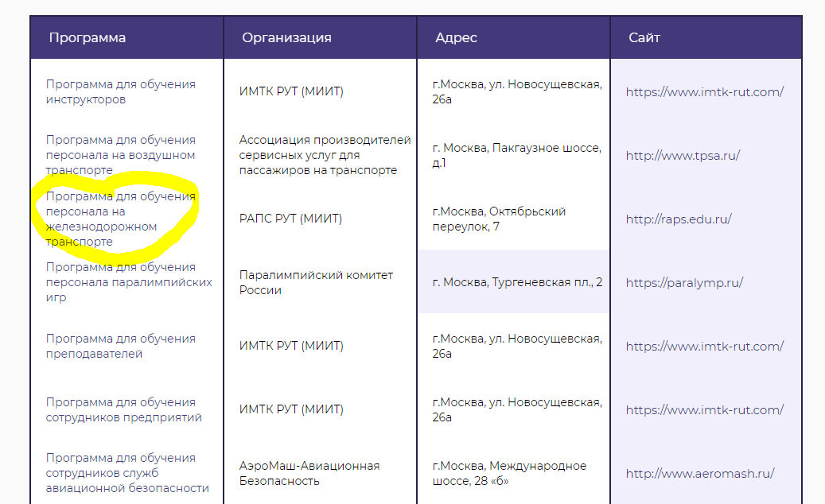825x504 pixels.
Task: Select the Пакгаузное шоссе, д.1 address
Action: click(516, 156)
